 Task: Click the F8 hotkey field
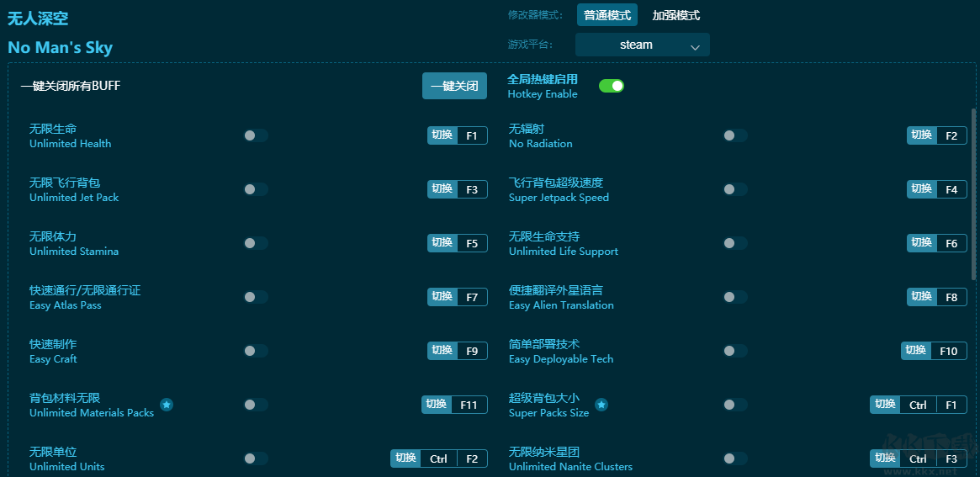coord(951,297)
